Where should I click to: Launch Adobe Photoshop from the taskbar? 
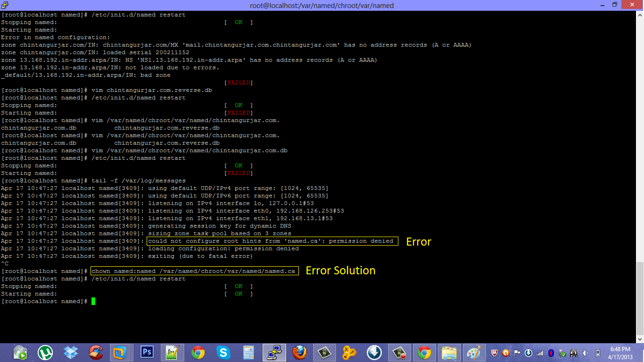coord(146,352)
